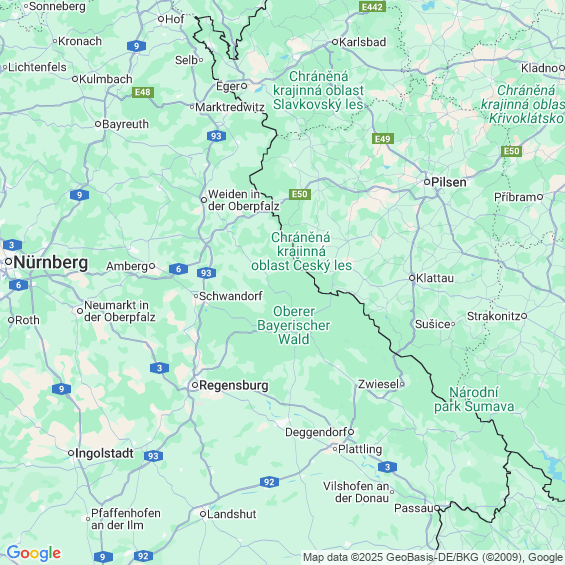Screen dimensions: 565x565
Task: Click the Google logo
Action: 34,553
